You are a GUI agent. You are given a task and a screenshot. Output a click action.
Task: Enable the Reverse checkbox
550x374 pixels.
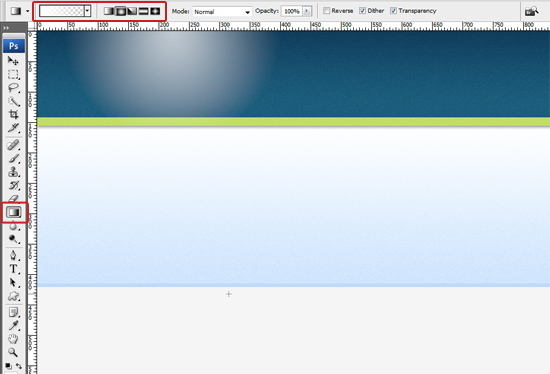click(327, 11)
